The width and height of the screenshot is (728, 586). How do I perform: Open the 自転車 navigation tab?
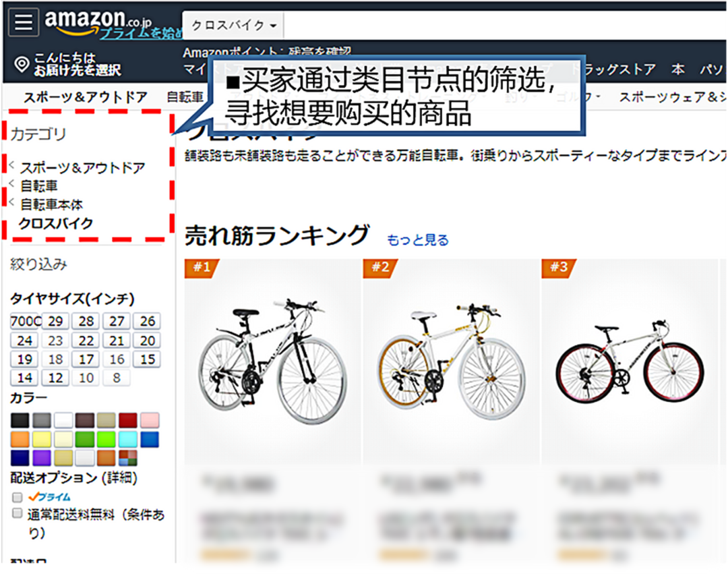185,96
